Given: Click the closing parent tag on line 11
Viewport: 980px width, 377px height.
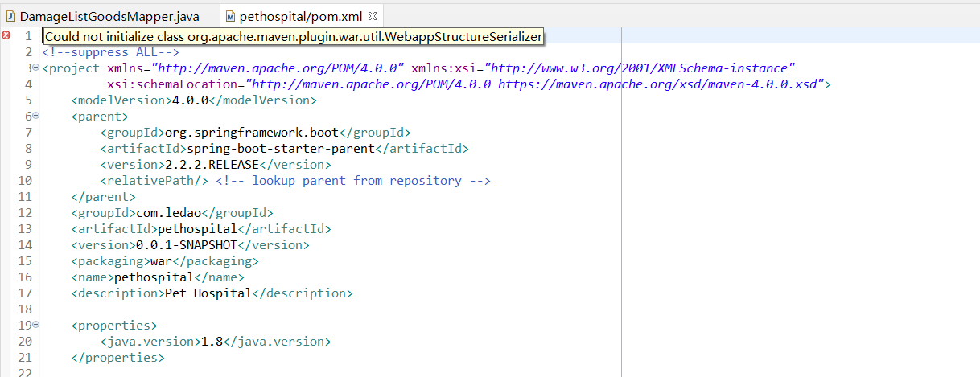Looking at the screenshot, I should (104, 197).
